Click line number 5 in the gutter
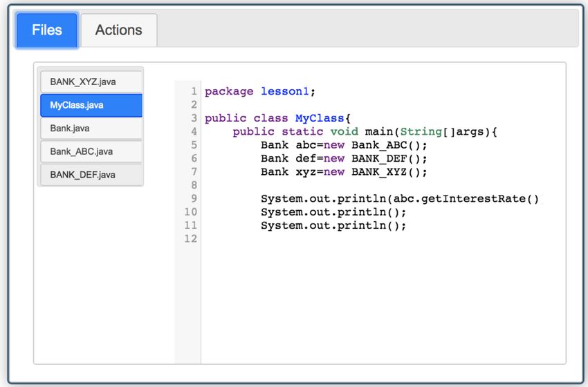 [194, 144]
